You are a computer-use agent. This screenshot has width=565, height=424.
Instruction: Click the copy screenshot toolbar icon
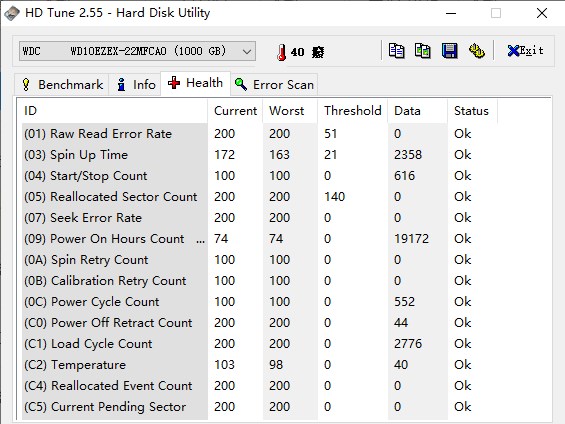(x=423, y=51)
